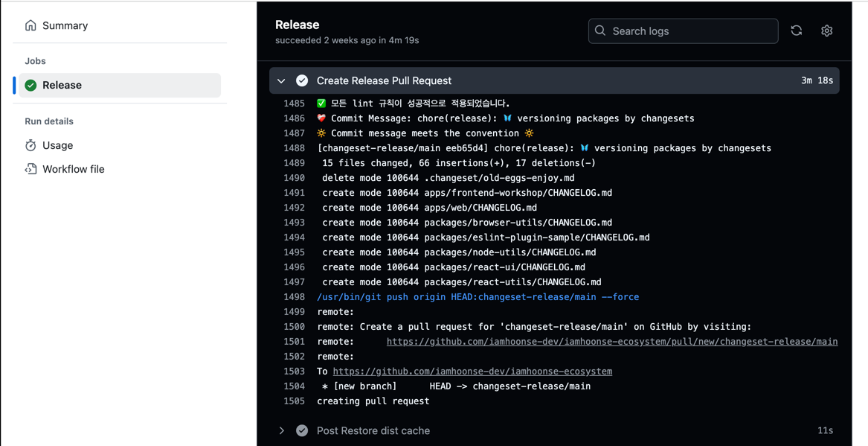The height and width of the screenshot is (446, 868).
Task: Click the '3m 18s' step duration
Action: [817, 81]
